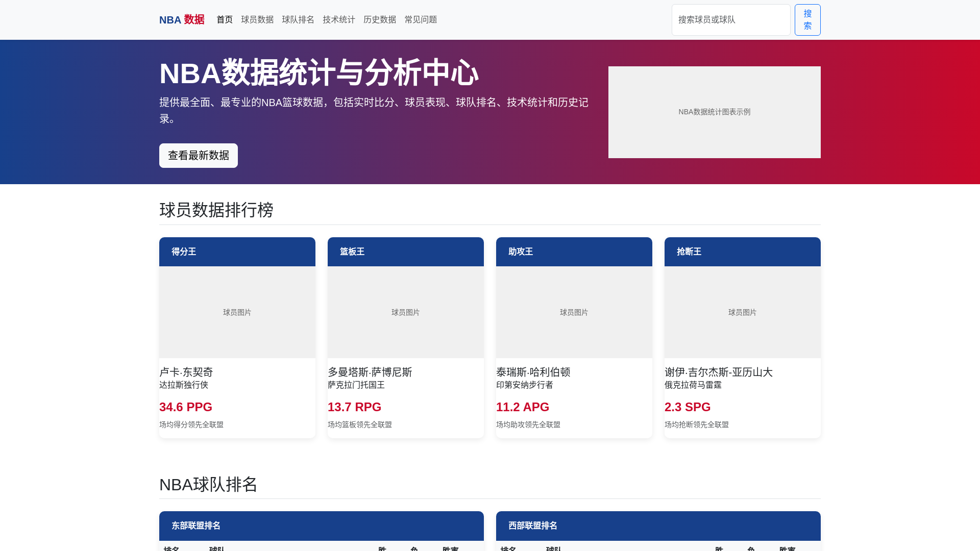Click the 34.6 PPG stat

pyautogui.click(x=186, y=407)
